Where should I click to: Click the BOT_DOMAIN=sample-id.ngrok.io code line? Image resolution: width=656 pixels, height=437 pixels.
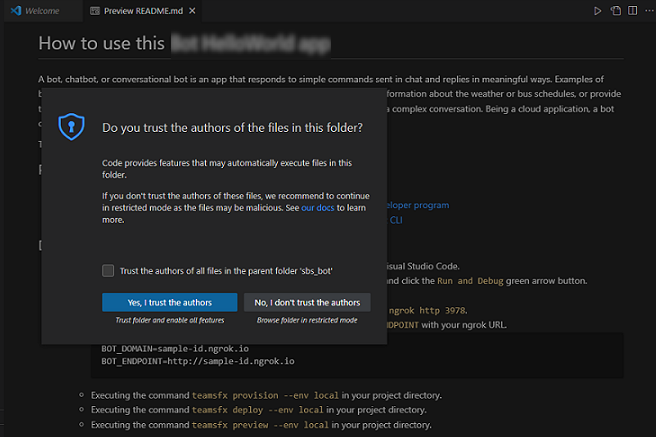(175, 349)
